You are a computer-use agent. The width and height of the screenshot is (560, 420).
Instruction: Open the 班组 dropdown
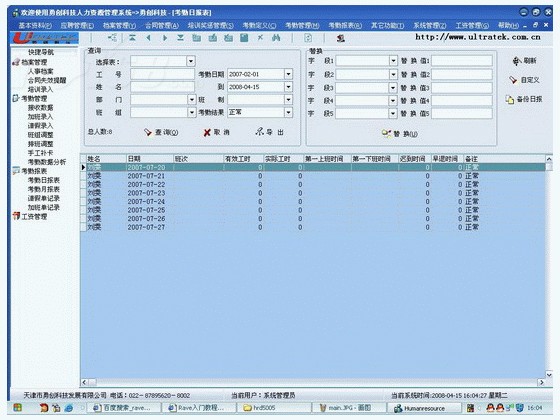pyautogui.click(x=192, y=112)
